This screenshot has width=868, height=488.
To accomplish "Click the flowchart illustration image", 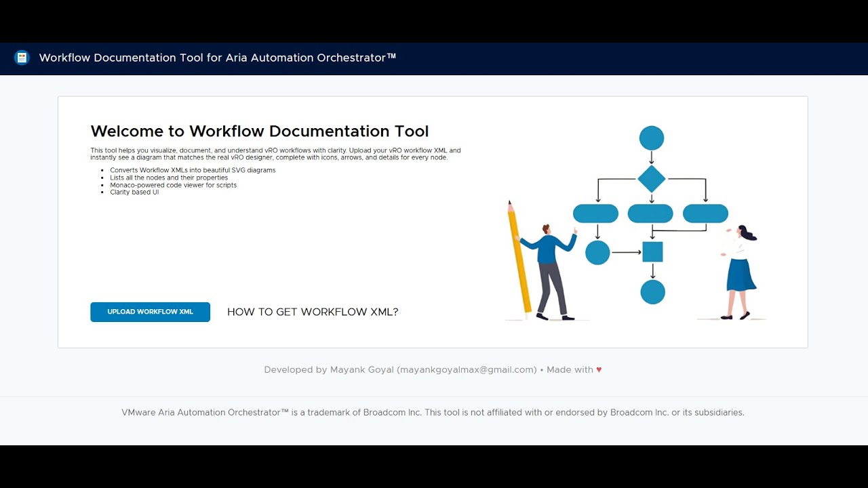I will click(x=636, y=222).
